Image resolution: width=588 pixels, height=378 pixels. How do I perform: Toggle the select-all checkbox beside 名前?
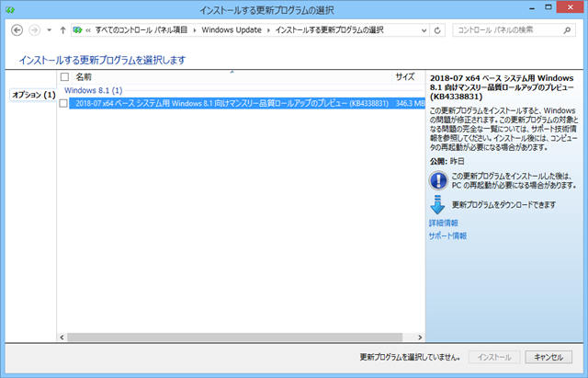[x=64, y=77]
